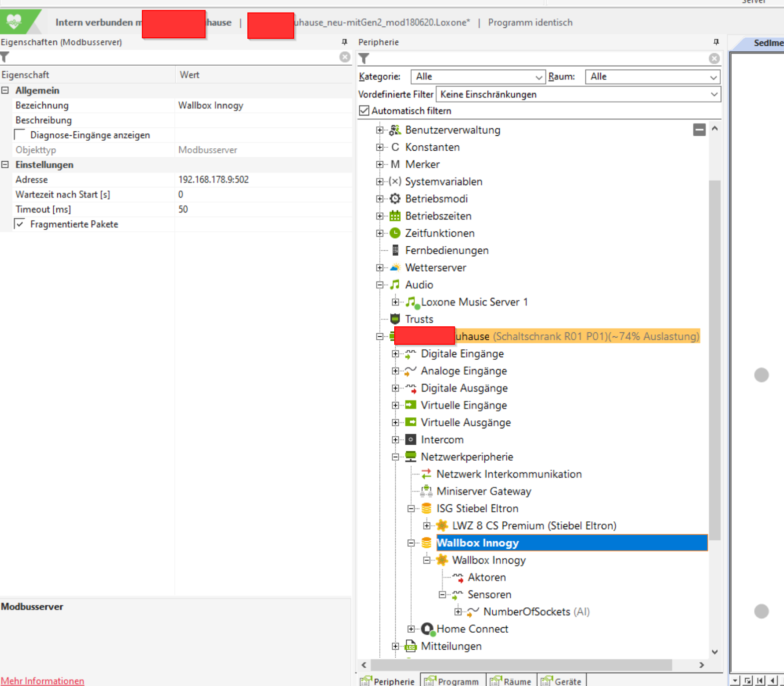Click the Peripherie vertical scrollbar thumb

point(715,360)
